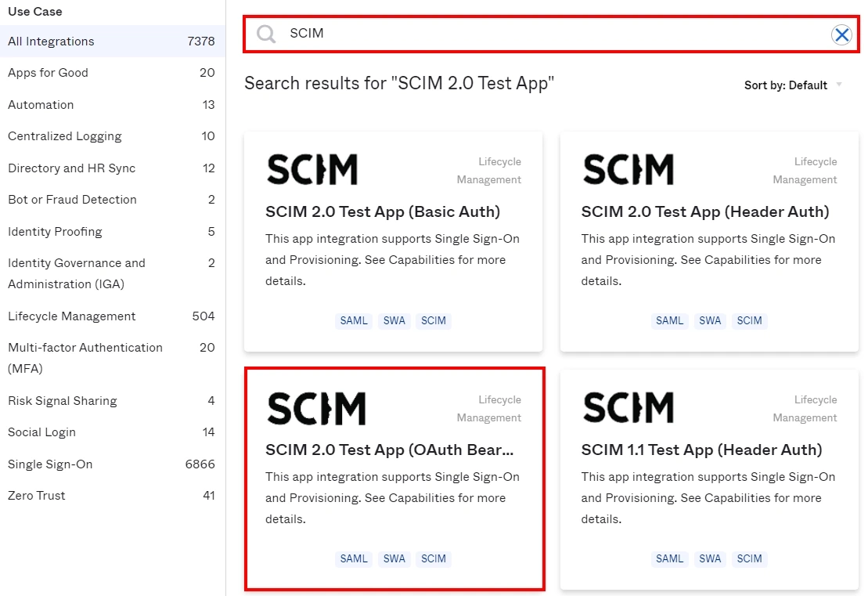Click SCIM logo on Basic Auth card

pyautogui.click(x=312, y=169)
